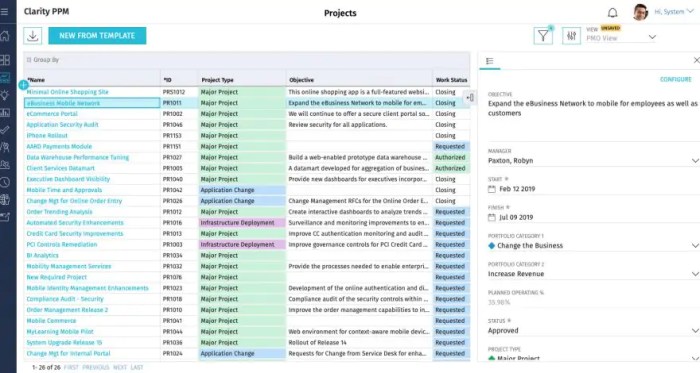
Task: Open Minimal Online Shopping Site project
Action: (67, 92)
